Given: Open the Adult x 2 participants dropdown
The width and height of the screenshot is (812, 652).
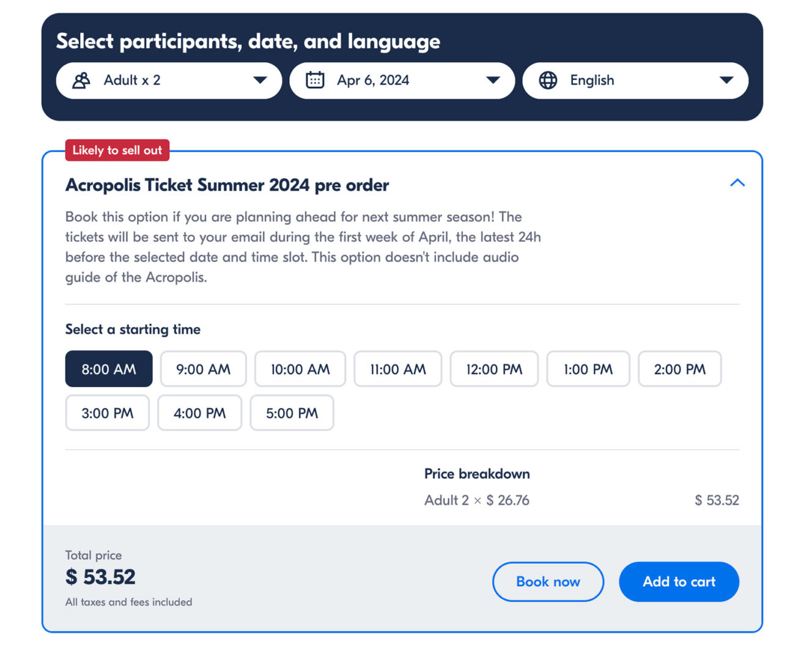Looking at the screenshot, I should [x=169, y=81].
